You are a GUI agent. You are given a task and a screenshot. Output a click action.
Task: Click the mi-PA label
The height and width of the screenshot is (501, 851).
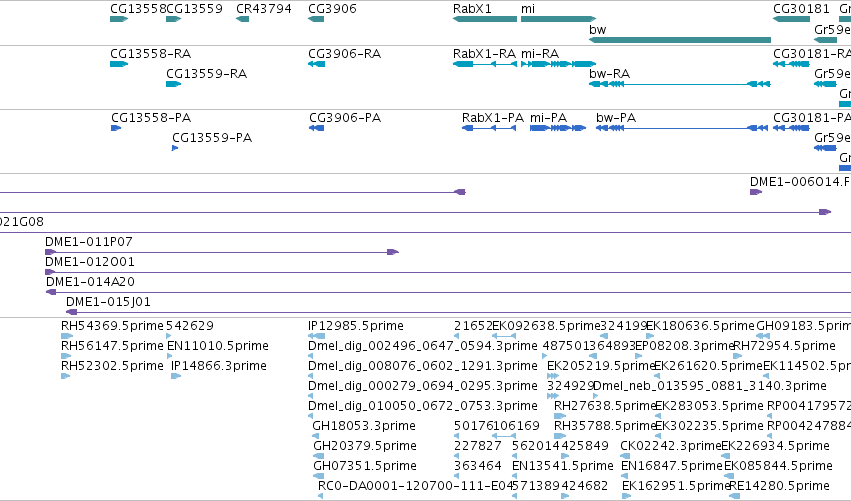[548, 118]
